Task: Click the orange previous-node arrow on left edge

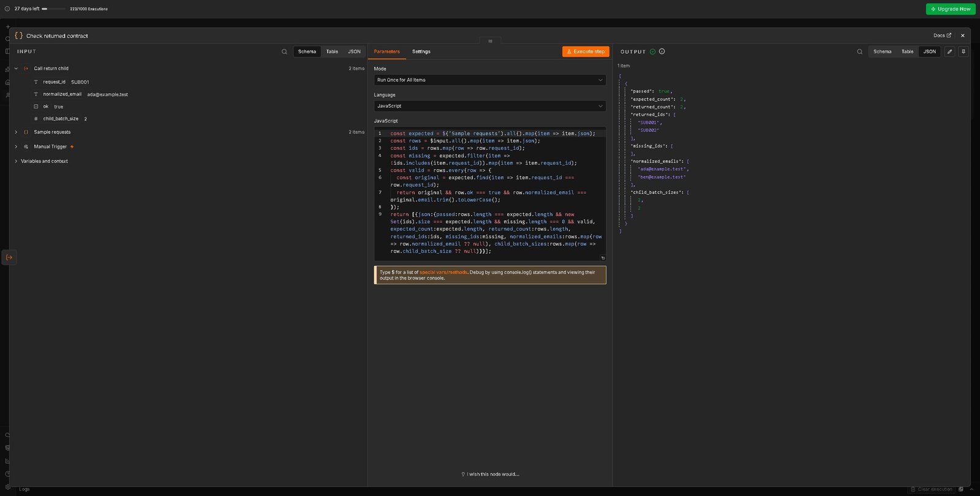Action: point(9,258)
